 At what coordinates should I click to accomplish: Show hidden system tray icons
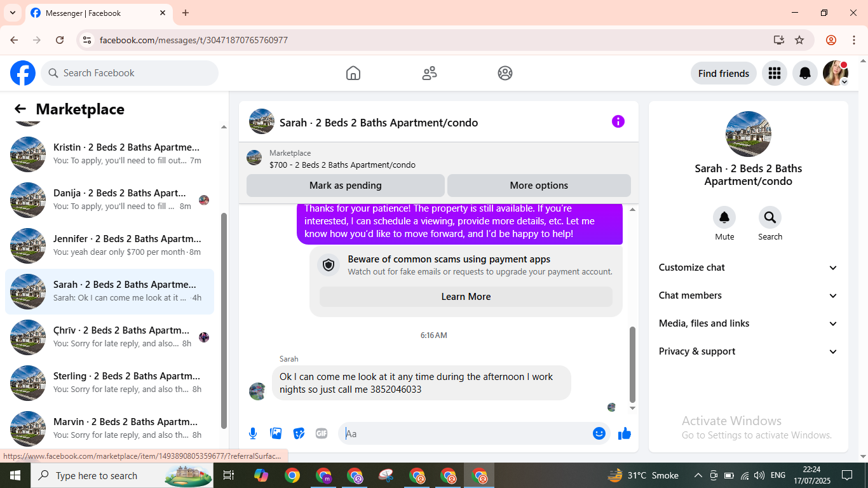[x=698, y=475]
